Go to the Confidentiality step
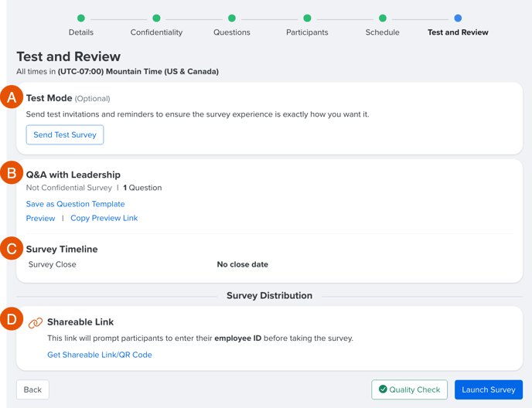The height and width of the screenshot is (408, 532). 156,32
